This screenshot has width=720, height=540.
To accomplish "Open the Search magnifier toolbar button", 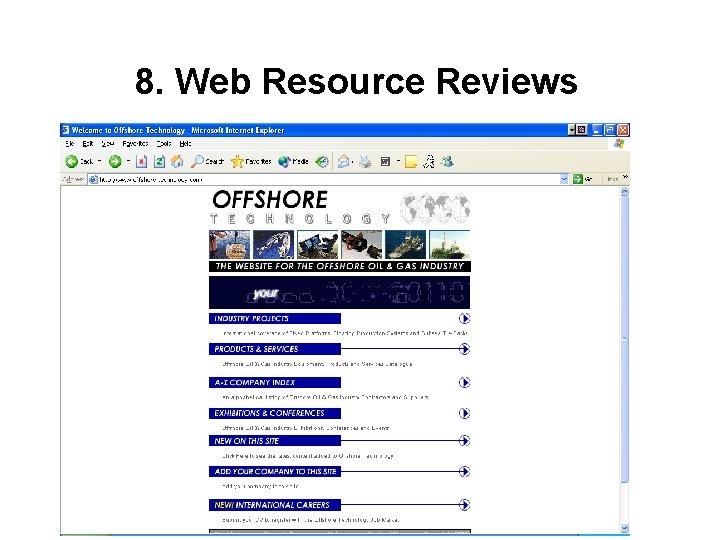I will point(208,162).
